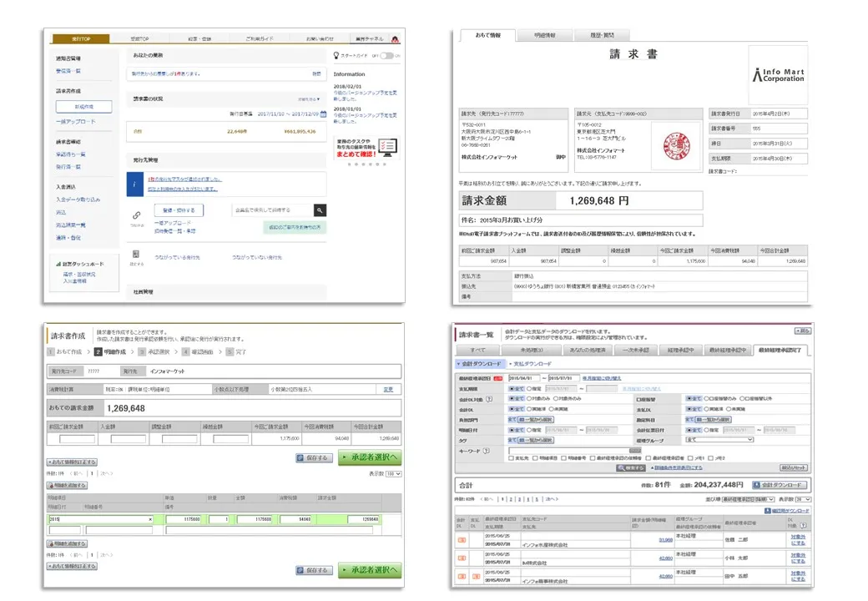Image resolution: width=868 pixels, height=601 pixels.
Task: Click the lightbulb Start Guide icon
Action: 336,56
